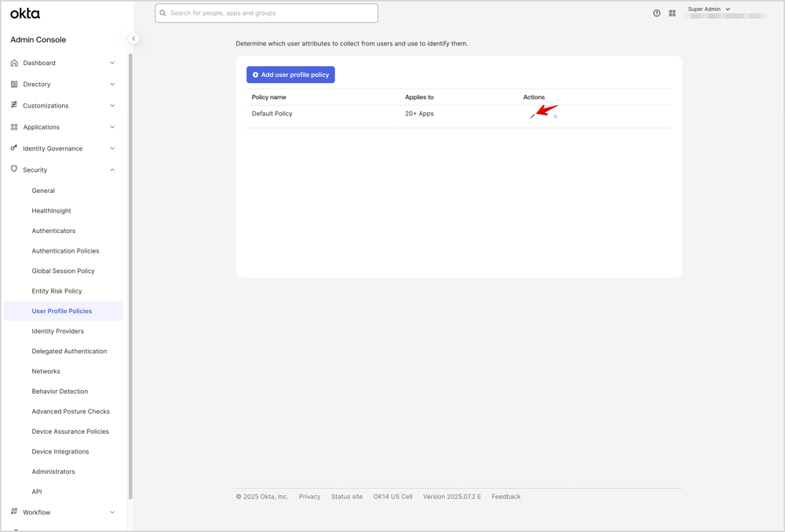This screenshot has height=532, width=785.
Task: Expand the Customizations menu chevron
Action: tap(112, 106)
